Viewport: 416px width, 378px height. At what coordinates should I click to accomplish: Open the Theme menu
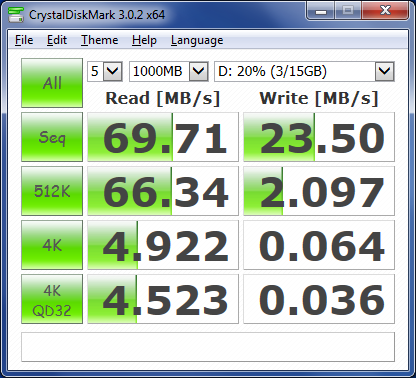[100, 40]
